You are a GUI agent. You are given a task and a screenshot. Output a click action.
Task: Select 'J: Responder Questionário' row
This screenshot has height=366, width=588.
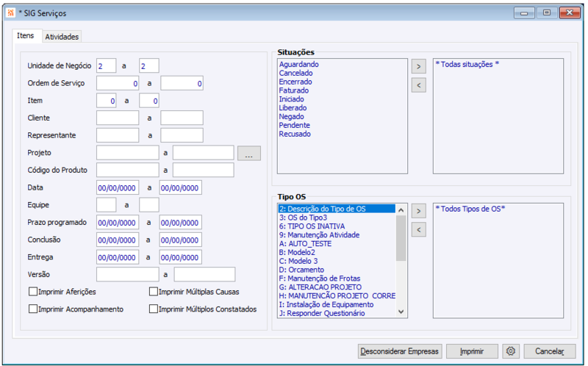(337, 313)
